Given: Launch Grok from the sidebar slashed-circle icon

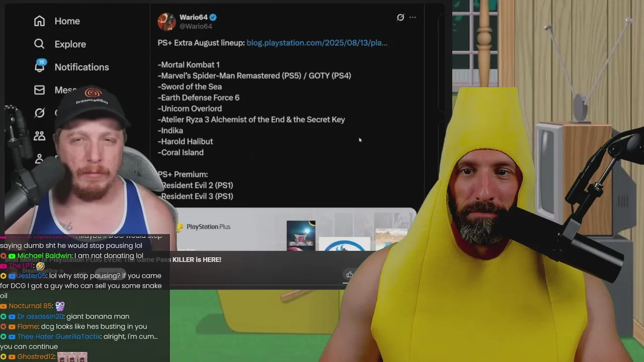Looking at the screenshot, I should click(x=39, y=113).
